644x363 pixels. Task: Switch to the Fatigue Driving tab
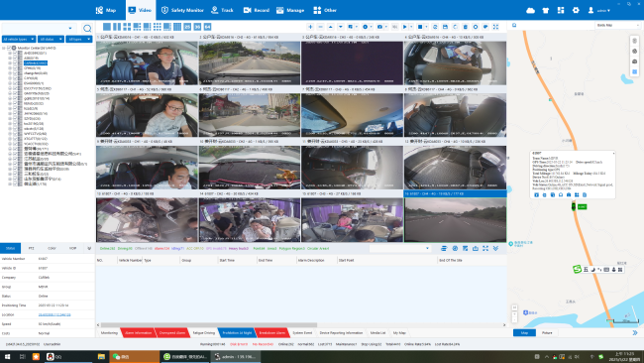(204, 333)
